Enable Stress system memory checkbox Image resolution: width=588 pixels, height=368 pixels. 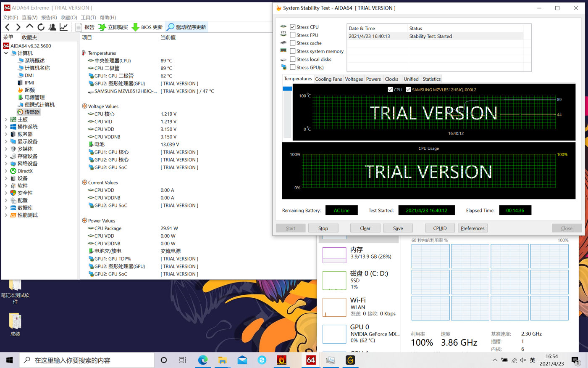(293, 51)
